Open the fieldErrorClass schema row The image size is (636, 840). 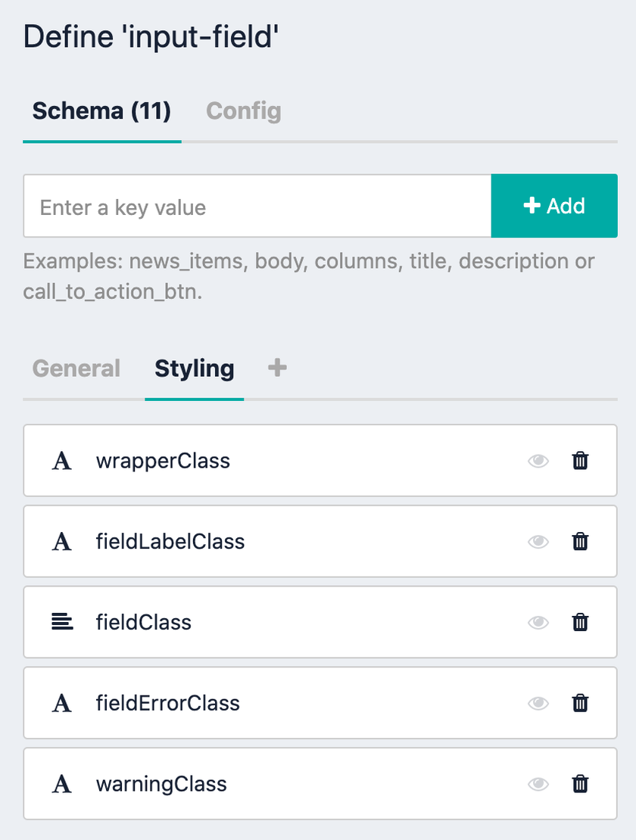320,703
